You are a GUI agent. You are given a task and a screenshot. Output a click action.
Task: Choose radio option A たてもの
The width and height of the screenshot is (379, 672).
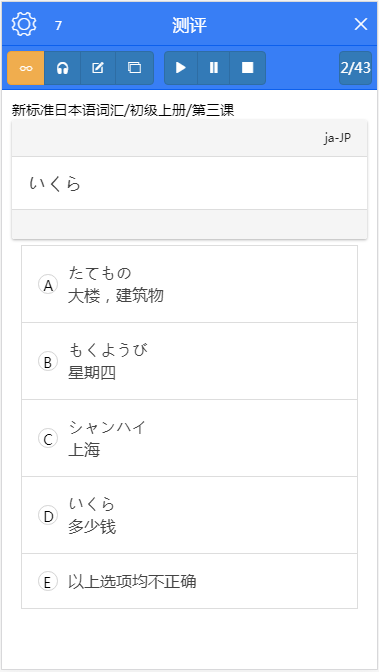(48, 285)
